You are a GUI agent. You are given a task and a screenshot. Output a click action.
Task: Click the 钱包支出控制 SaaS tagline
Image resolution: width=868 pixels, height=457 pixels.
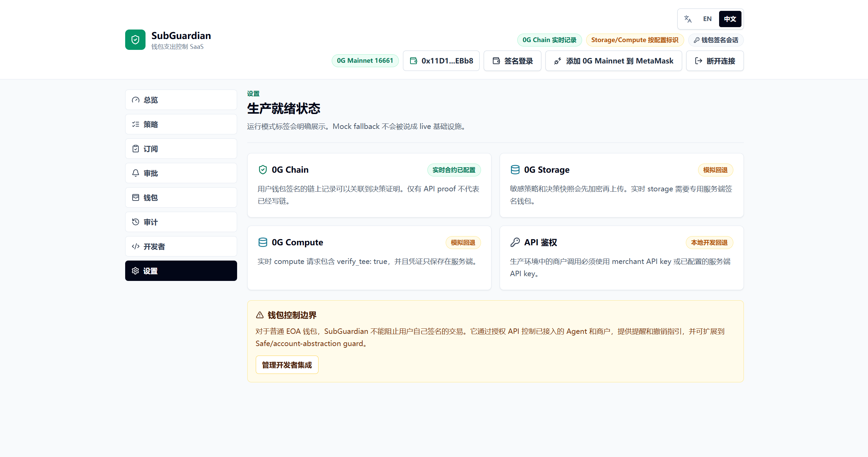coord(177,46)
